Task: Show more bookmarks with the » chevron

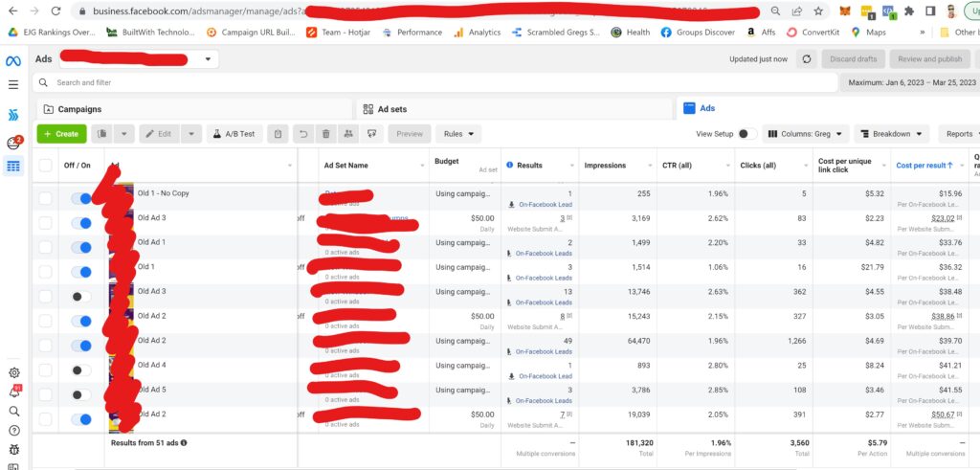Action: [923, 33]
